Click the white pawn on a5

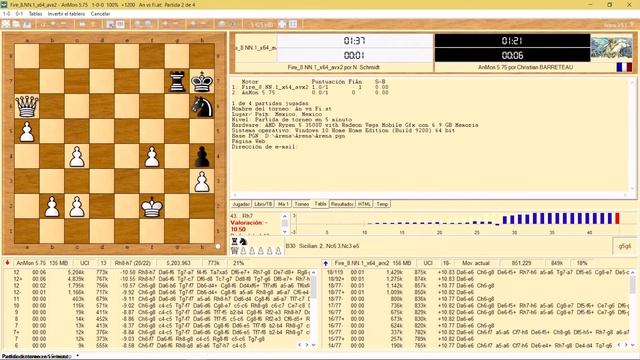[27, 131]
